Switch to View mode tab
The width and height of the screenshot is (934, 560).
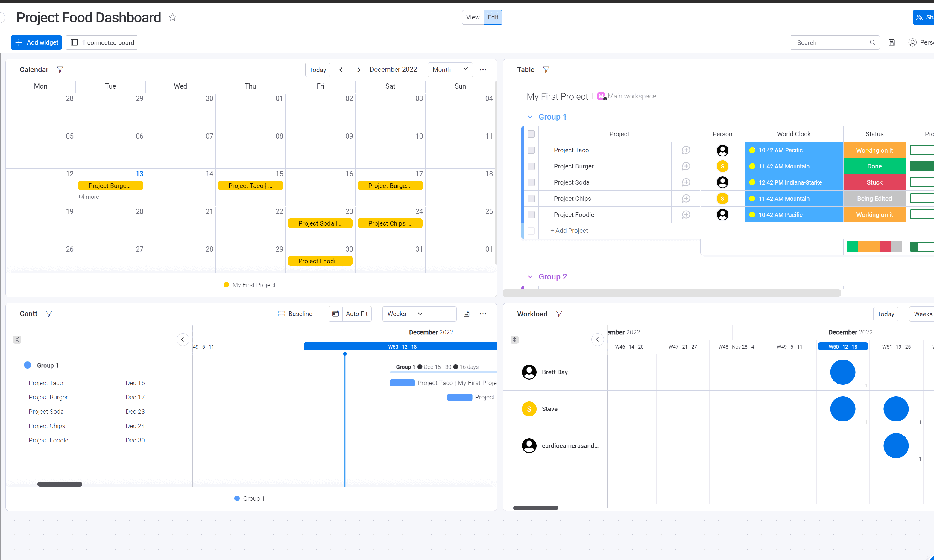(473, 17)
